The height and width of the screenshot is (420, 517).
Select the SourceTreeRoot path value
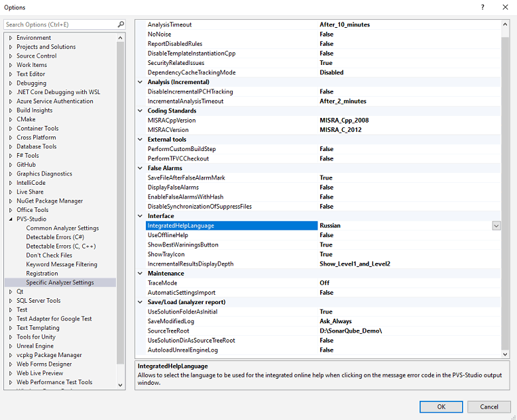click(x=351, y=331)
